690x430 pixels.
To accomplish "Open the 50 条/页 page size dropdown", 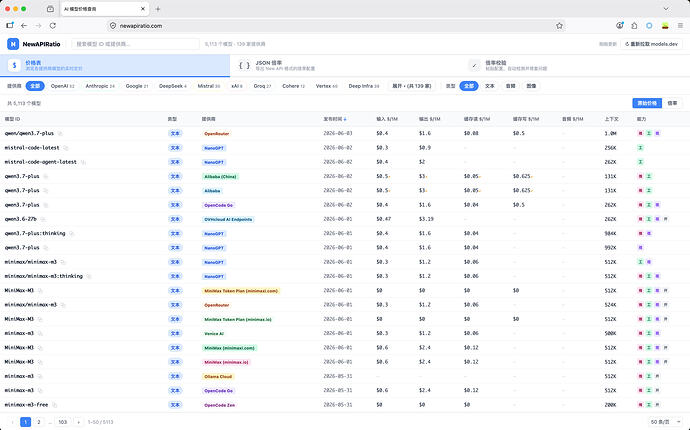I will click(665, 422).
